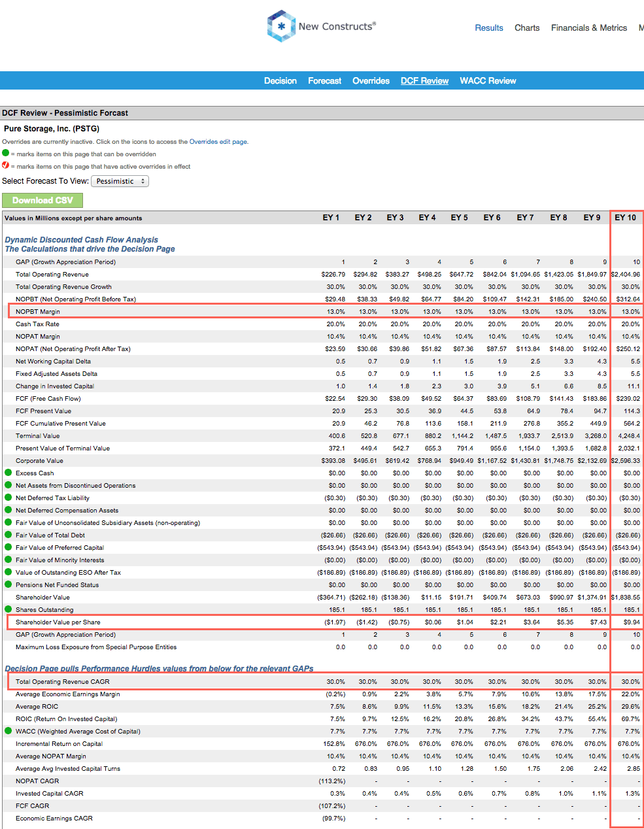Viewport: 644px width, 829px height.
Task: Select override icon next to Net Deferred Tax Liability
Action: pos(8,498)
